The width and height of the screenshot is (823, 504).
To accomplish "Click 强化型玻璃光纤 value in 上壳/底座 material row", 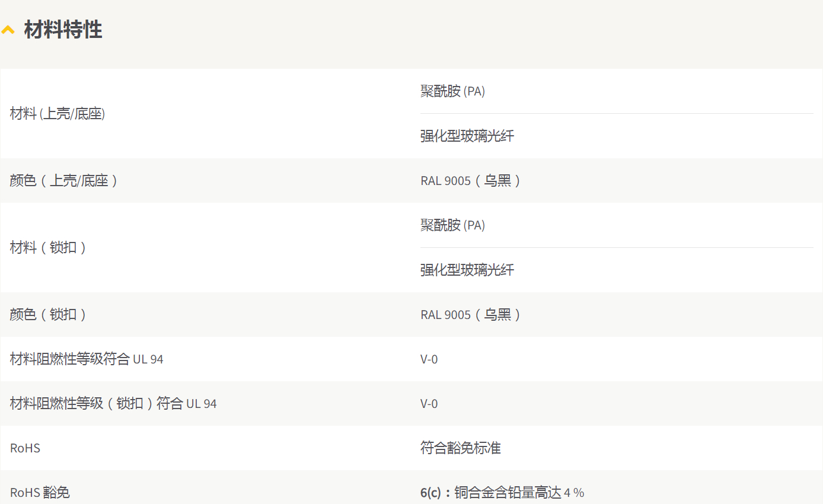I will coord(467,136).
